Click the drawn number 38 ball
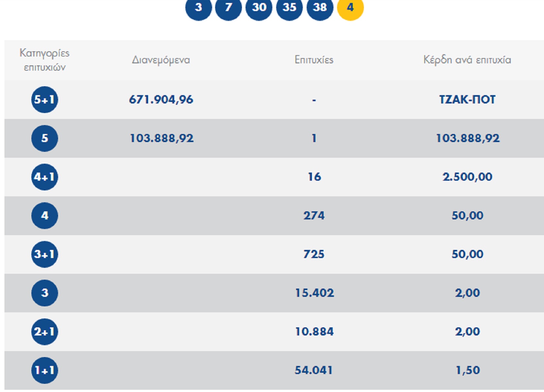544x392 pixels. tap(320, 8)
